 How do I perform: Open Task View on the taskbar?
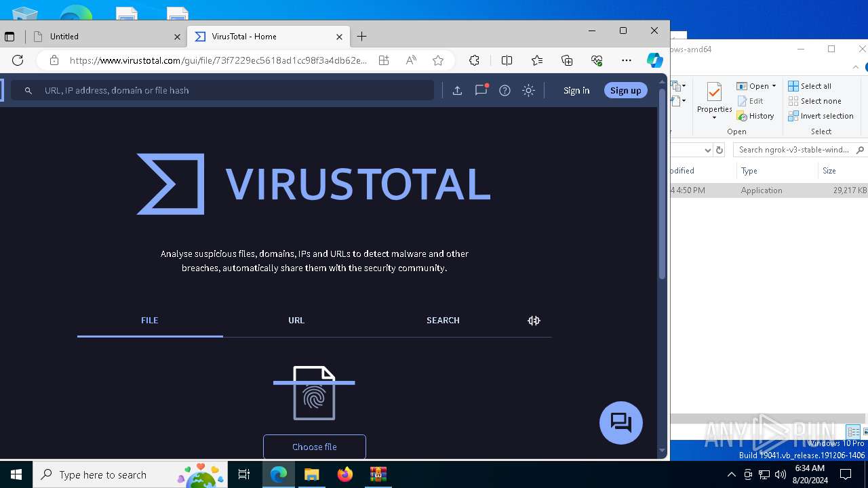[x=244, y=474]
